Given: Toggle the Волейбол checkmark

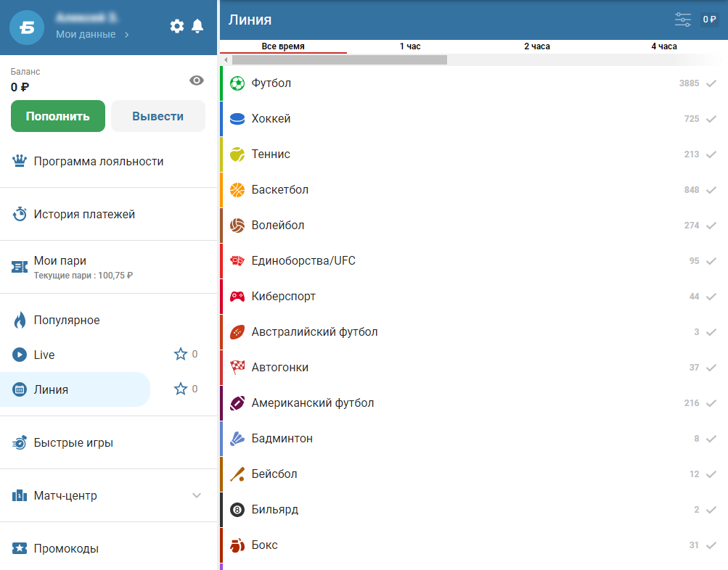Looking at the screenshot, I should click(711, 226).
